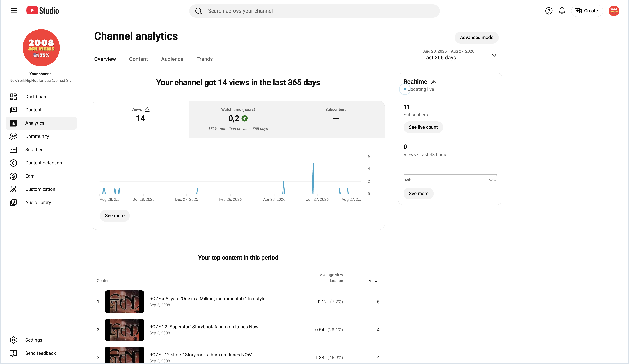Screen dimensions: 629x364
Task: Click See live count button
Action: pos(423,127)
